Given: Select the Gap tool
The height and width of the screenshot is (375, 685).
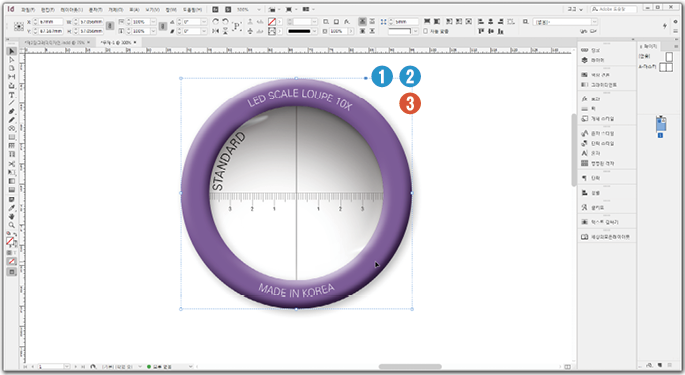Looking at the screenshot, I should pyautogui.click(x=12, y=77).
